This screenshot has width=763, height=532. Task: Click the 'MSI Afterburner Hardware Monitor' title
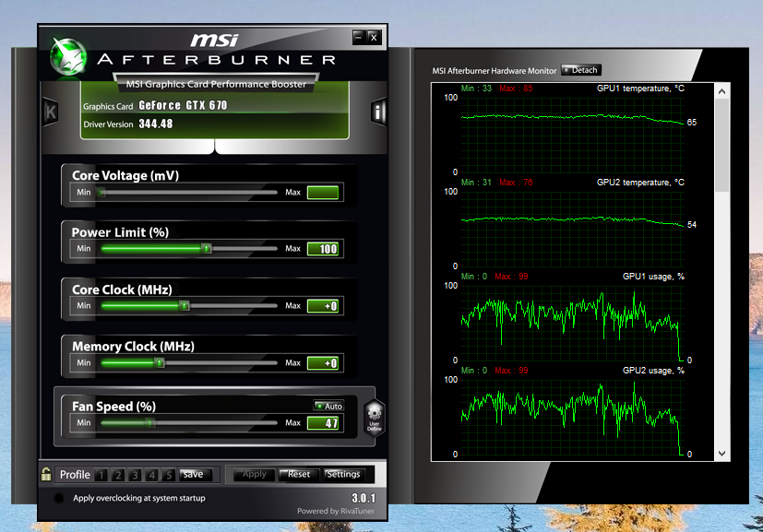tap(494, 70)
